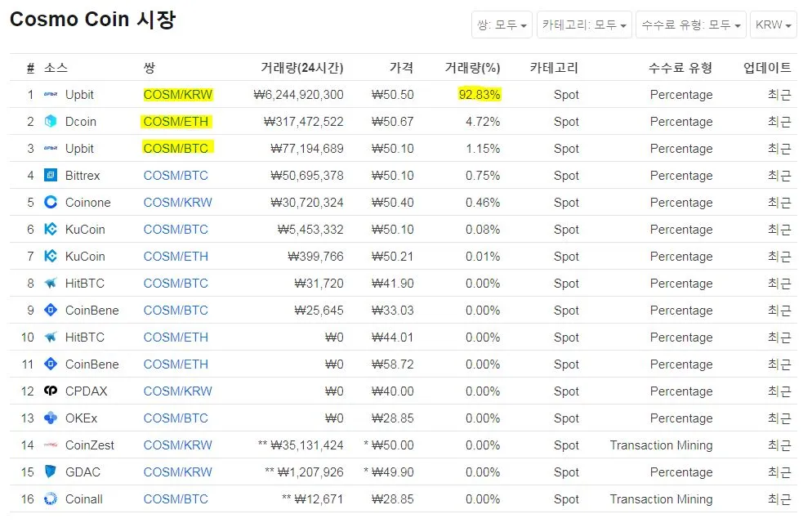Screen dimensions: 812x523
Task: Open the 수수료 유형: 모두 fee type dropdown
Action: [x=691, y=25]
